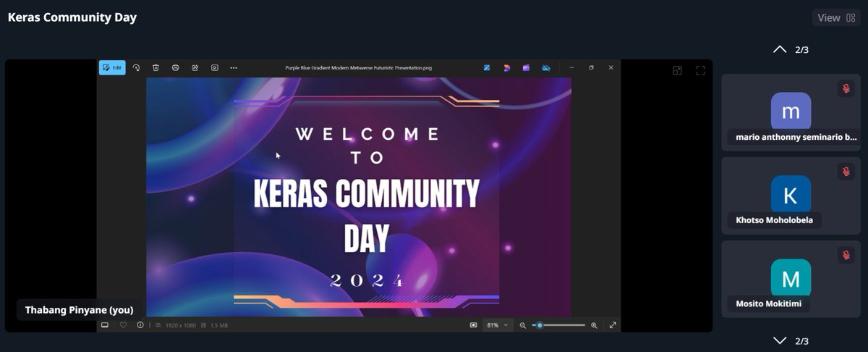Delete the image with the trash icon
This screenshot has width=868, height=352.
[x=156, y=67]
